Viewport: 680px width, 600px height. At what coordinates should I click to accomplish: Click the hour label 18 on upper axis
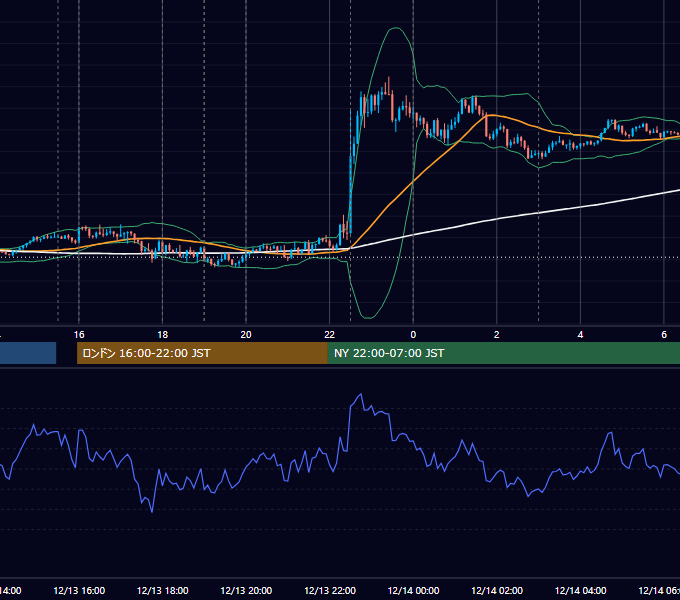163,334
